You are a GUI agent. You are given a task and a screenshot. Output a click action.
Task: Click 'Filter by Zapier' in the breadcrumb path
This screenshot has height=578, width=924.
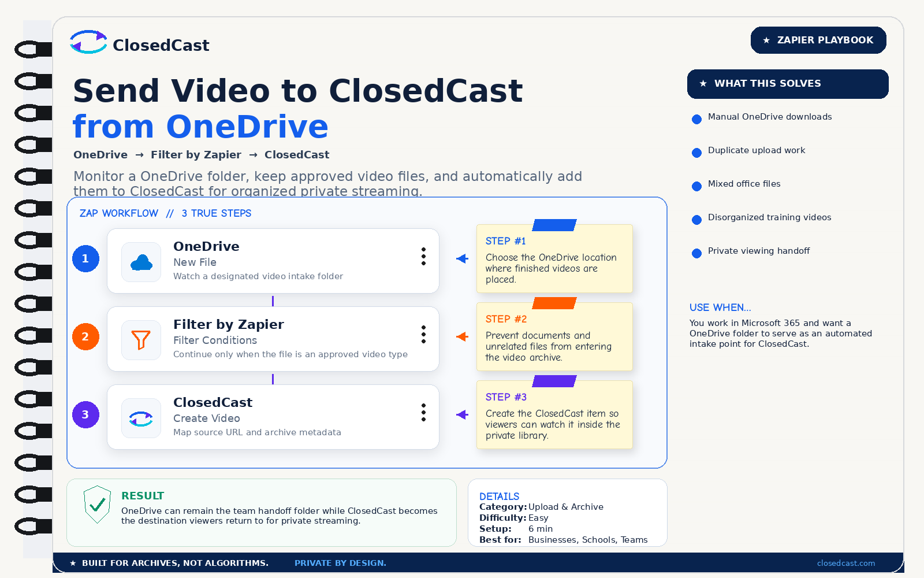coord(196,155)
